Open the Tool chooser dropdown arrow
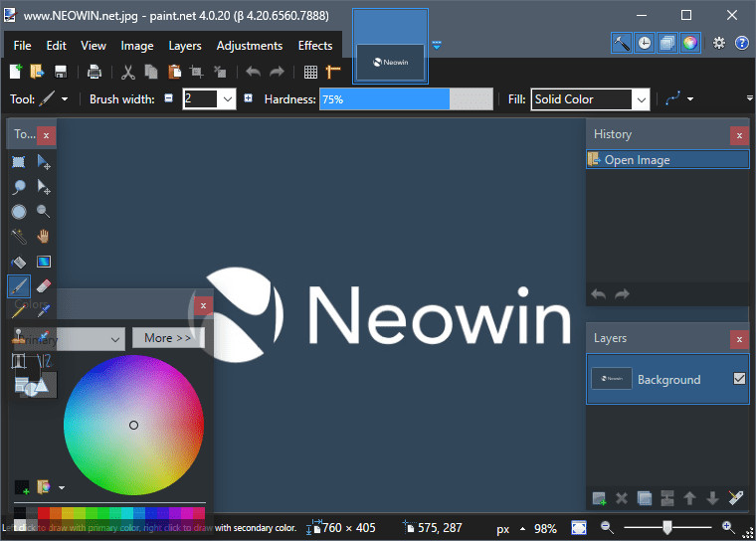756x541 pixels. (x=65, y=99)
